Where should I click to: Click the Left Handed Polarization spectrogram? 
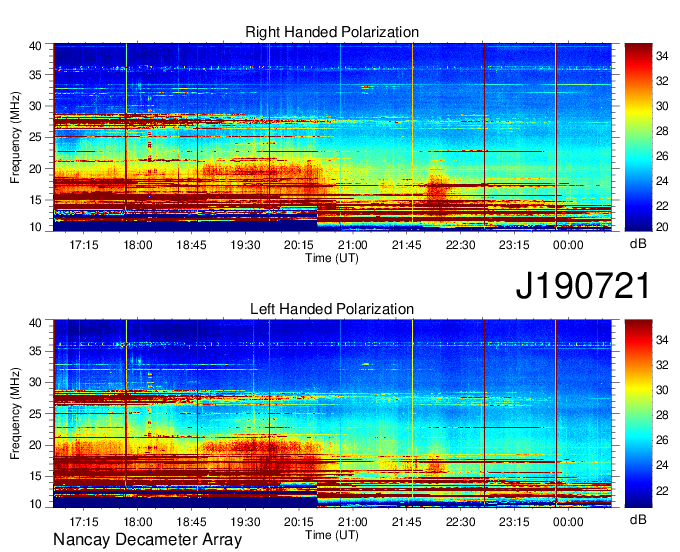[x=332, y=414]
